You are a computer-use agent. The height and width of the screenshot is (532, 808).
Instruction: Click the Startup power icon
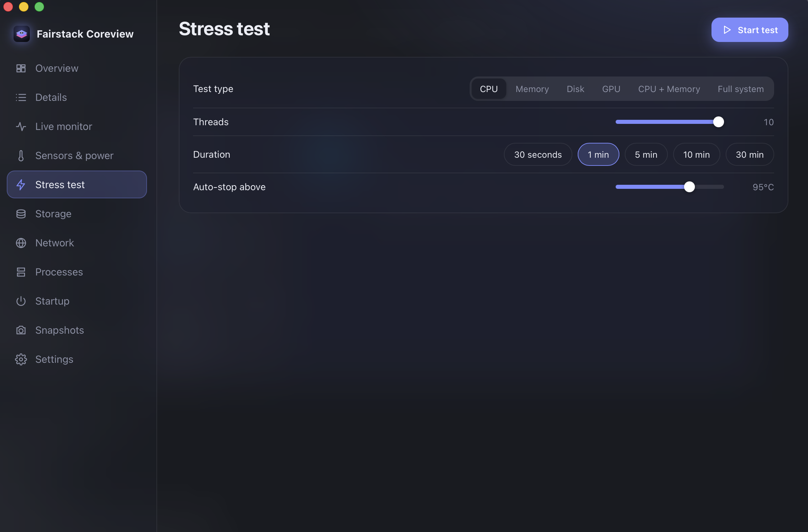[x=21, y=301]
